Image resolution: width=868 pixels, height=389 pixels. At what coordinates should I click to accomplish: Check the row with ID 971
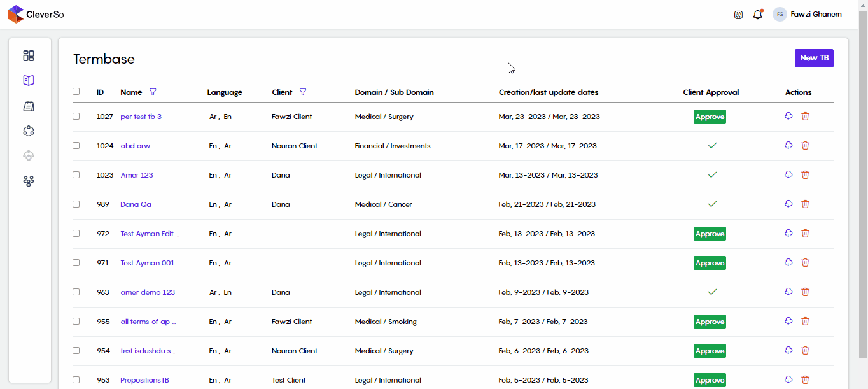(x=76, y=263)
